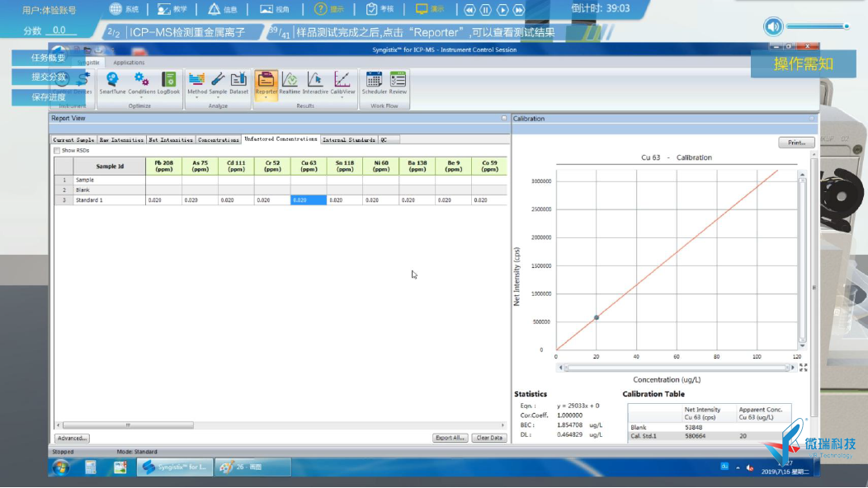Click the Syngistix taskbar item
Viewport: 868px width, 488px height.
pyautogui.click(x=174, y=467)
